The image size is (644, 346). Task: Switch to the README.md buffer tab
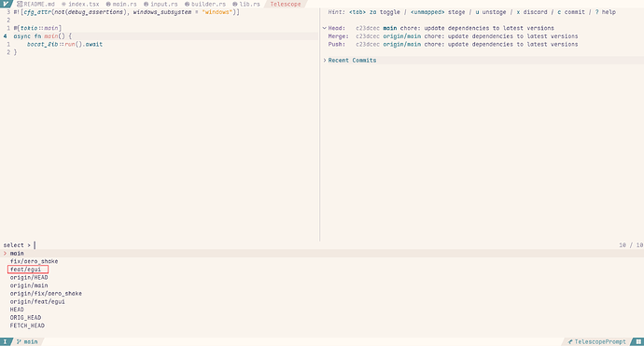(x=35, y=4)
